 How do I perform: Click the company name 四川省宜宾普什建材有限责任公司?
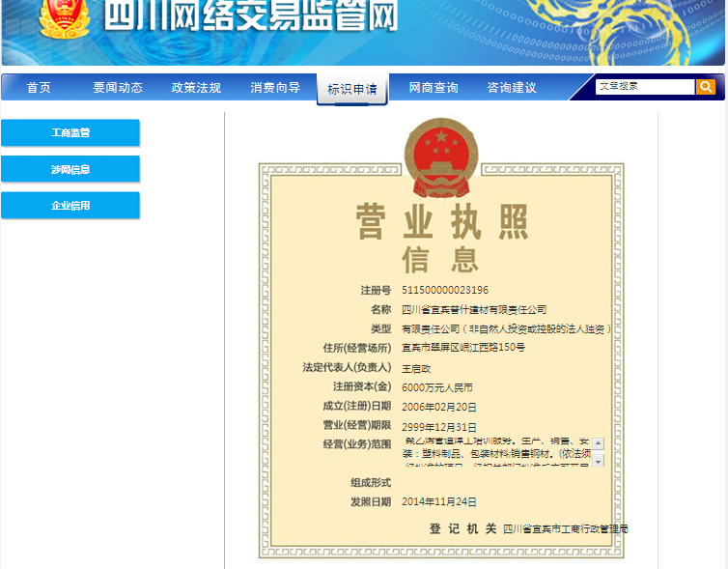coord(474,310)
